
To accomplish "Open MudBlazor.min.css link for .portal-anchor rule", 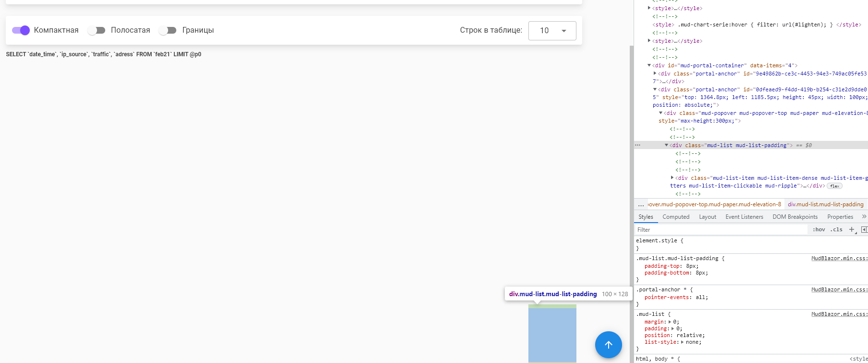I will [839, 290].
